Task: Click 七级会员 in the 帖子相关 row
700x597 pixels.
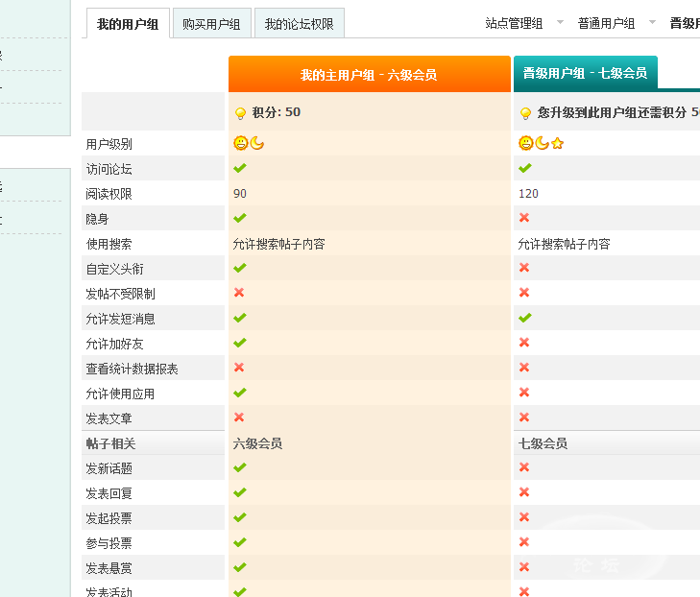Action: coord(543,443)
